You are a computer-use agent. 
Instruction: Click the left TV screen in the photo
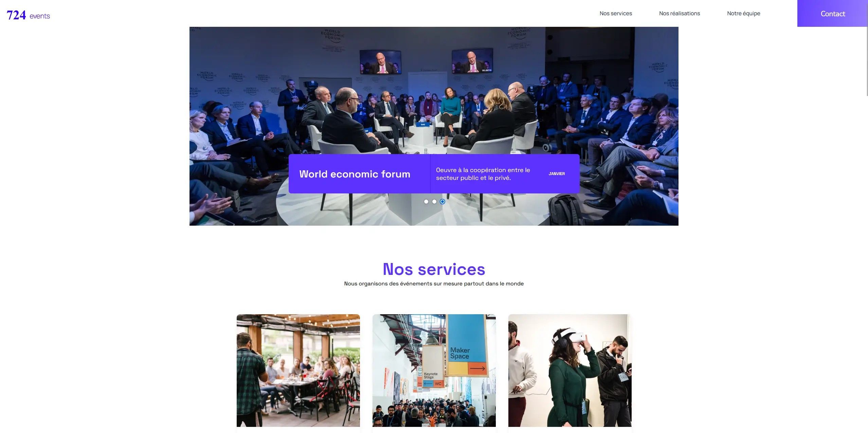pos(380,62)
